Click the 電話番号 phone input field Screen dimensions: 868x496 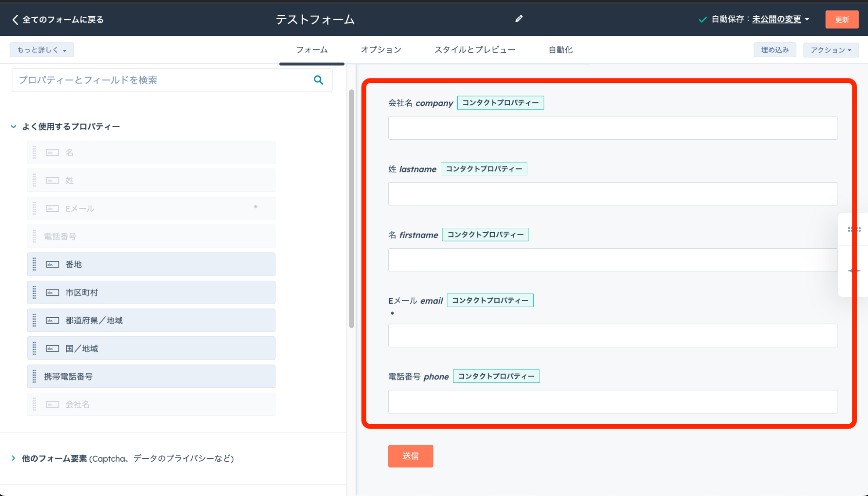click(x=613, y=401)
